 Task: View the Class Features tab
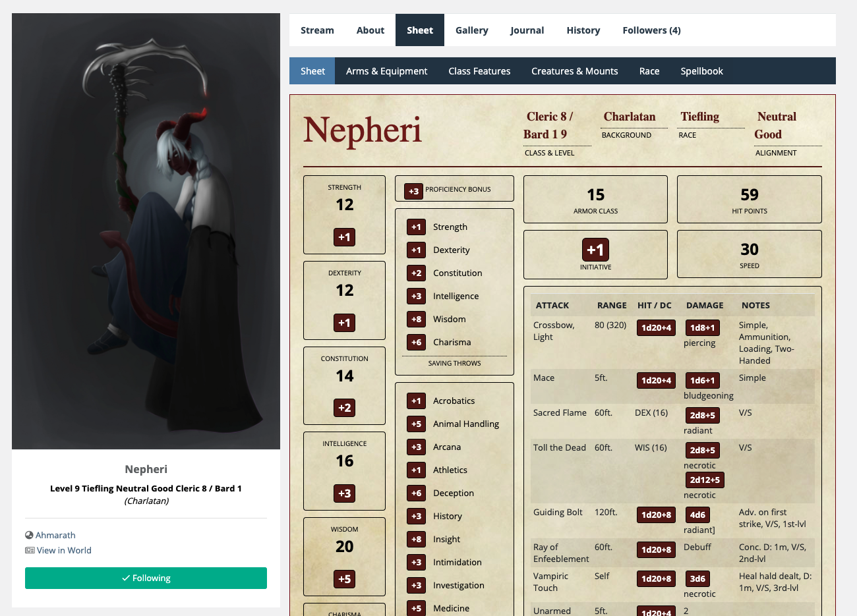pos(479,70)
